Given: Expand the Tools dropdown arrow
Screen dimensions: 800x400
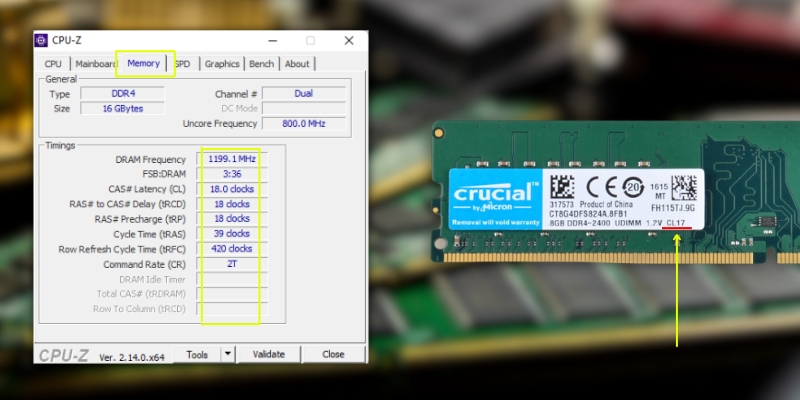Looking at the screenshot, I should (228, 355).
